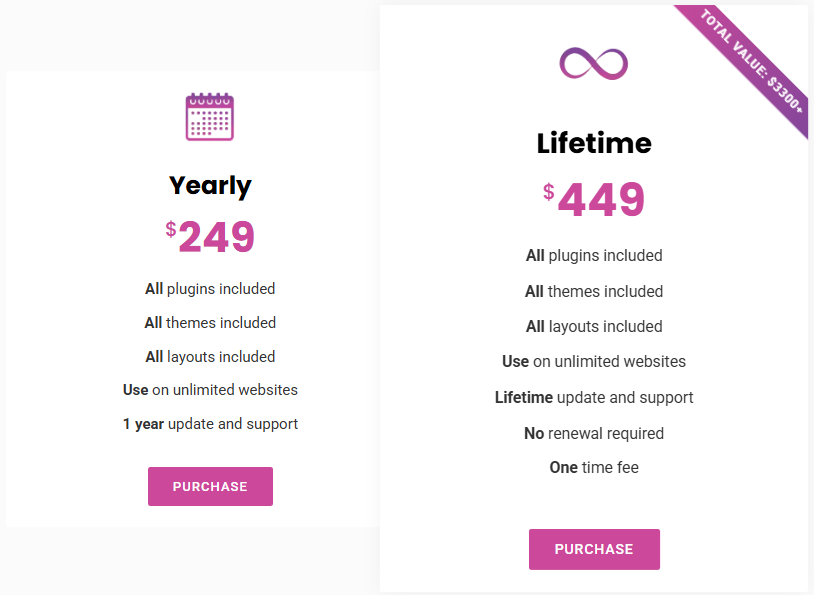
Task: Select the Yearly plan heading
Action: [x=210, y=186]
